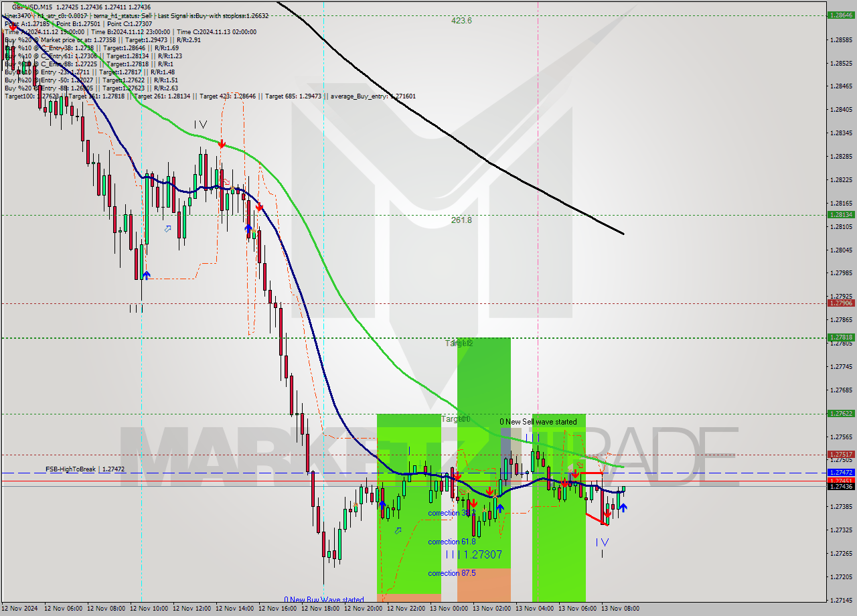
Task: Click the '12 Nov 10:00' time label
Action: pyautogui.click(x=149, y=609)
